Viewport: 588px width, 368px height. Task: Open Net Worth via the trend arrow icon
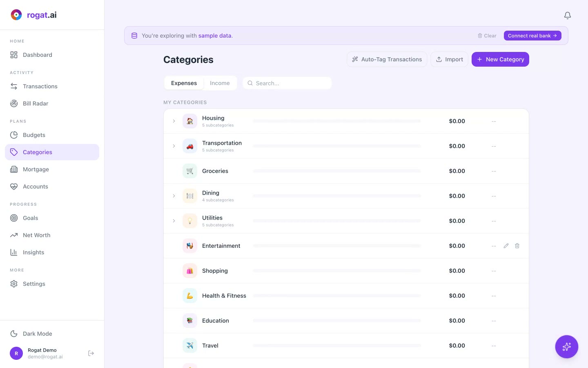pos(14,235)
